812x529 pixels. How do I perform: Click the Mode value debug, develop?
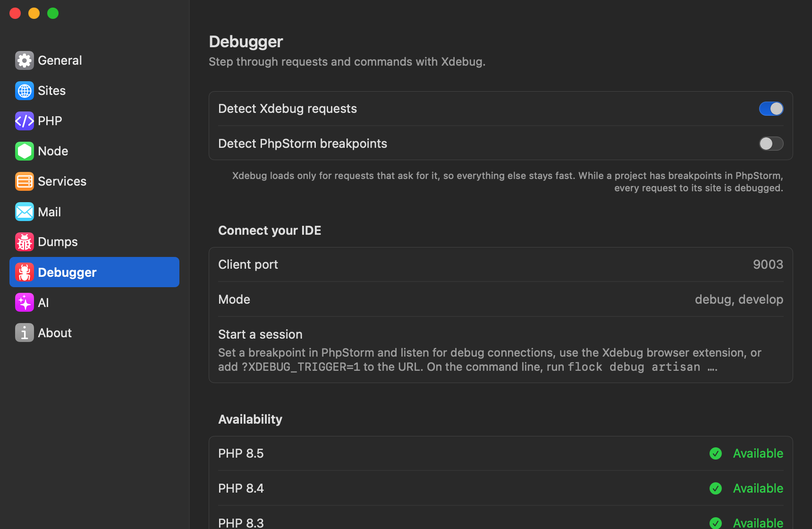pyautogui.click(x=739, y=299)
